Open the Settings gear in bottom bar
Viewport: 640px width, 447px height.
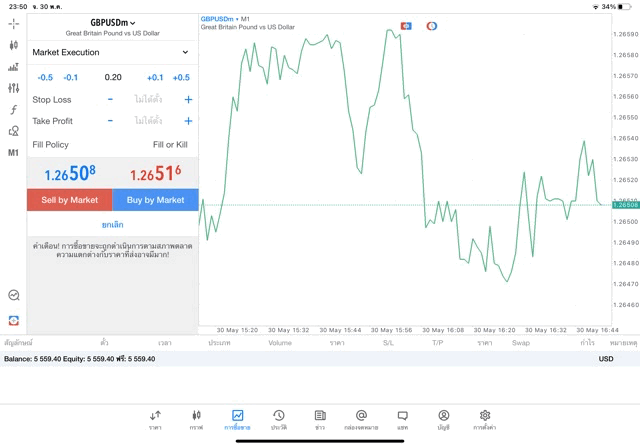point(485,419)
